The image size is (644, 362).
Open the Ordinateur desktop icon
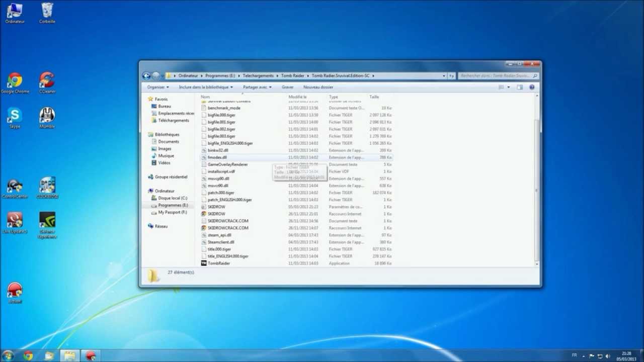(x=15, y=13)
